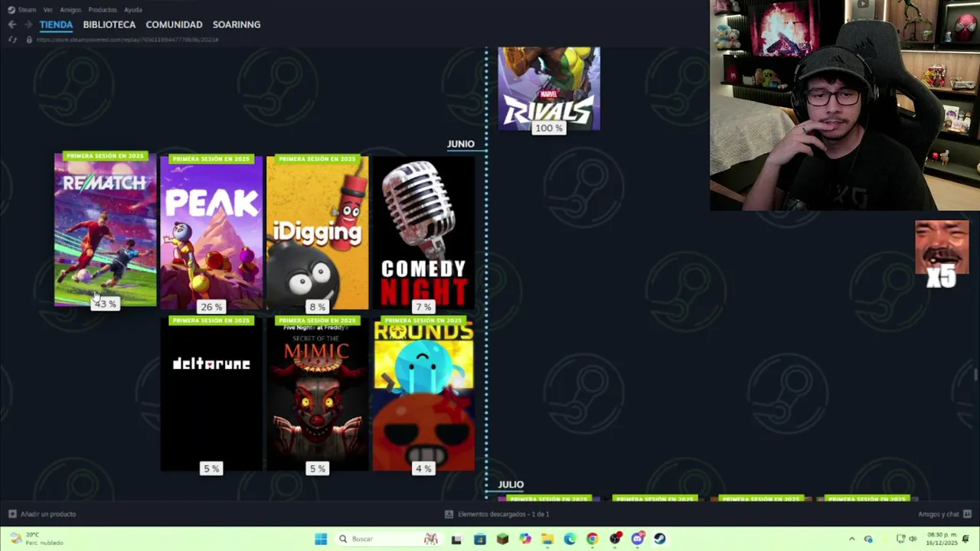Open the ROUNDS game tile
This screenshot has width=980, height=551.
coord(423,393)
